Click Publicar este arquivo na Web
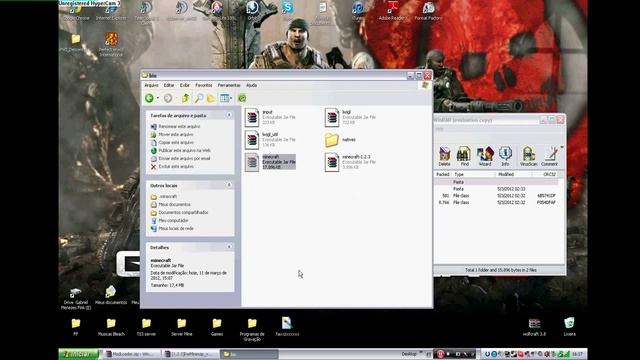The height and width of the screenshot is (360, 640). pyautogui.click(x=184, y=151)
